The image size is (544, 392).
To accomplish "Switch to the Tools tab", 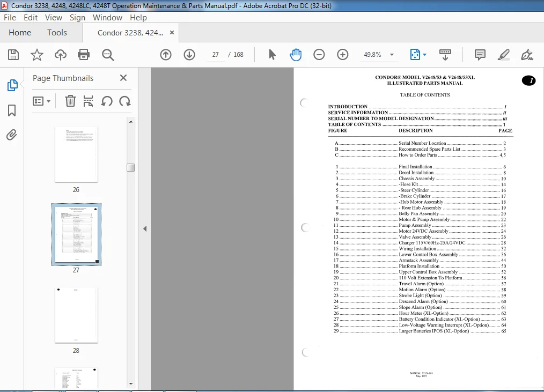I will (57, 33).
